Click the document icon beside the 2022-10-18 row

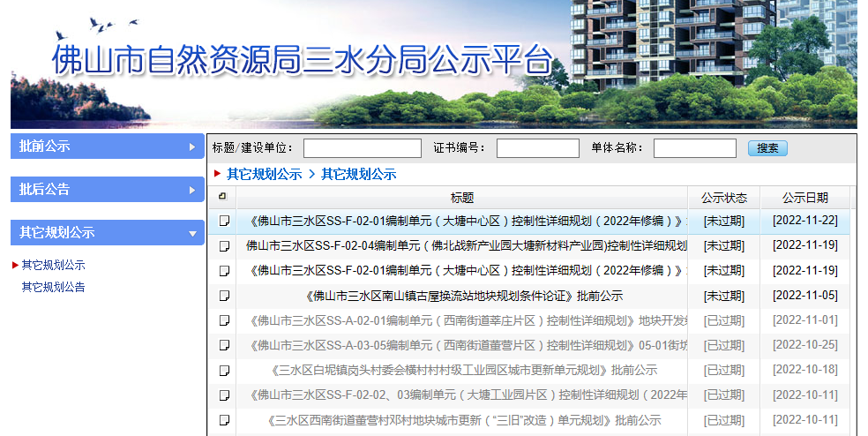point(224,370)
